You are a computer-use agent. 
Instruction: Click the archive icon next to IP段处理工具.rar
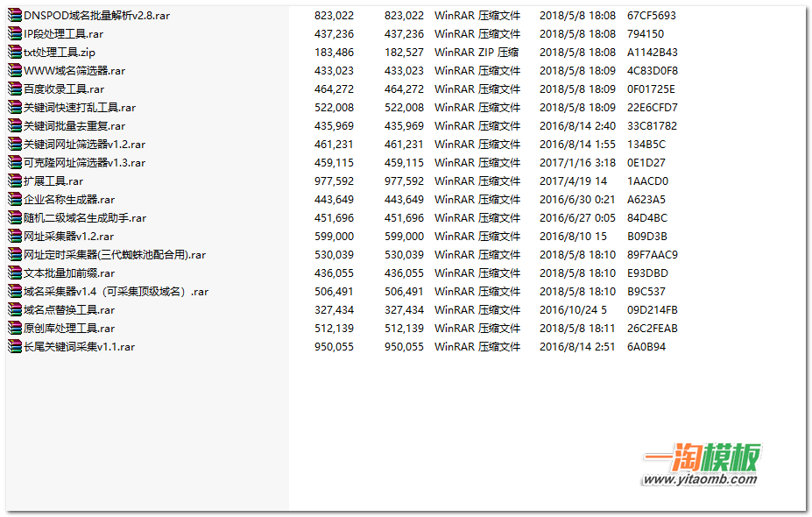pyautogui.click(x=15, y=33)
